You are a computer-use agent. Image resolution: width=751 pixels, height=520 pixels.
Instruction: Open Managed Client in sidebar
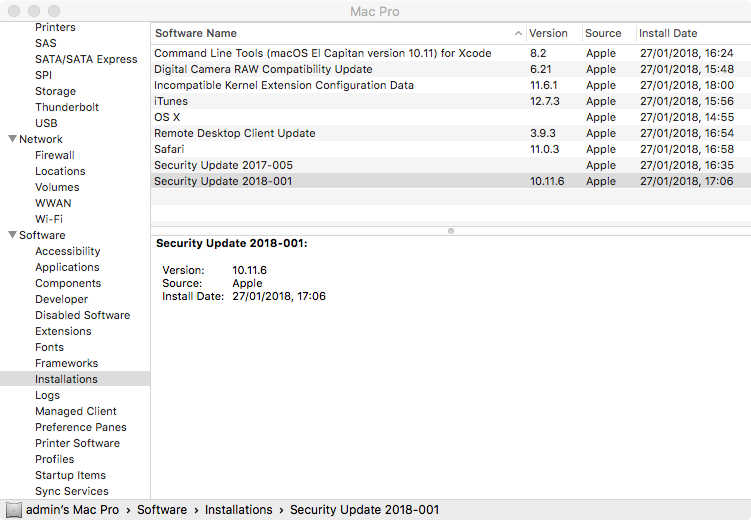[76, 411]
